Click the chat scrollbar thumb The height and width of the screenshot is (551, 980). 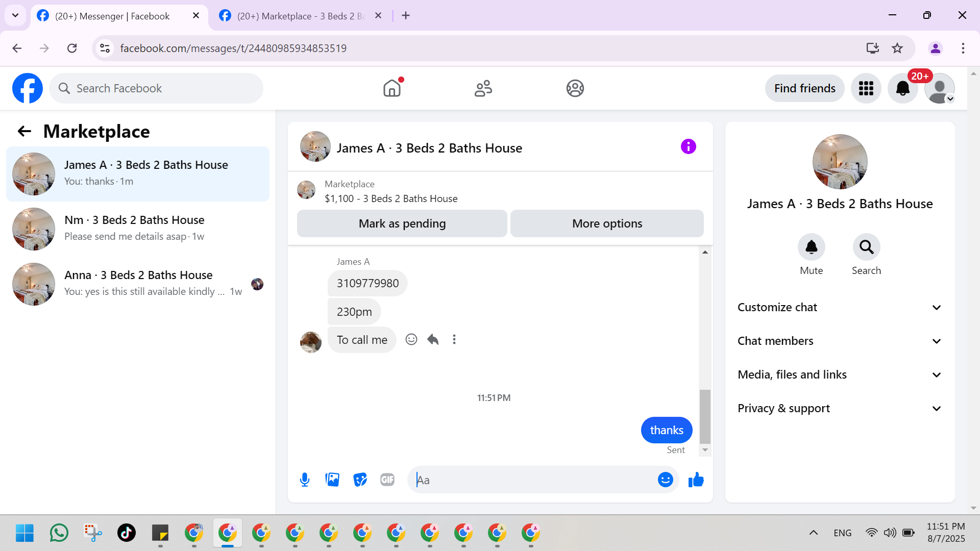(x=705, y=416)
